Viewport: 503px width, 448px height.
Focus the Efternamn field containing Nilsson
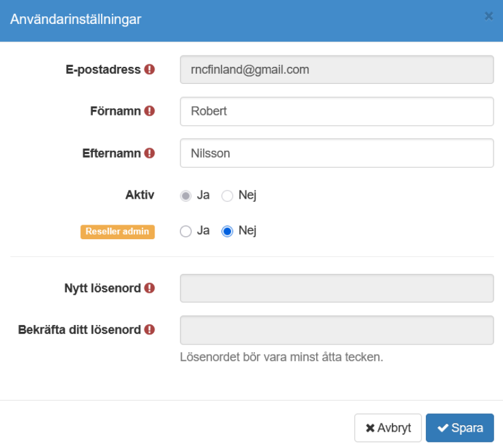[x=336, y=153]
